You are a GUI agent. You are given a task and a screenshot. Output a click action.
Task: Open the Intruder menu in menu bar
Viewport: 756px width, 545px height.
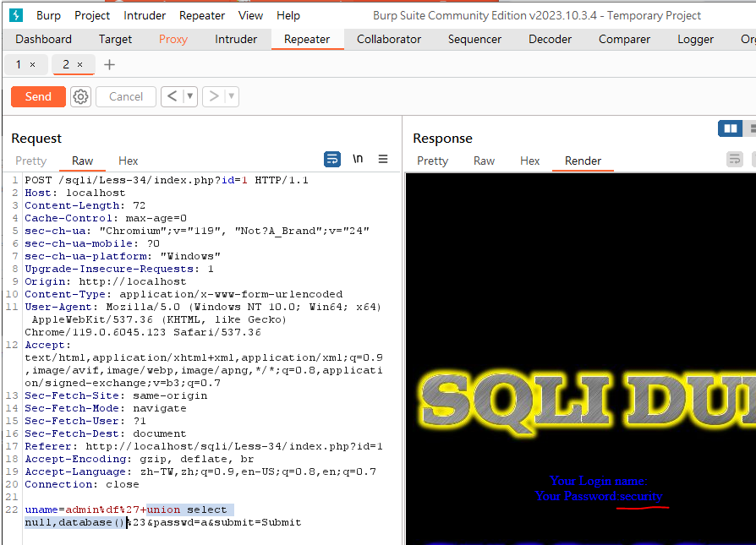(144, 15)
